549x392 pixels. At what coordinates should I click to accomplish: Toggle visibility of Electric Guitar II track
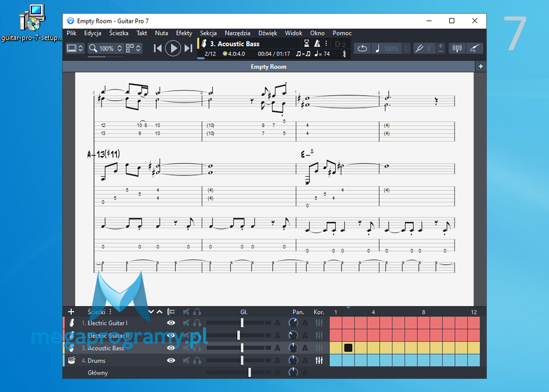(x=171, y=335)
